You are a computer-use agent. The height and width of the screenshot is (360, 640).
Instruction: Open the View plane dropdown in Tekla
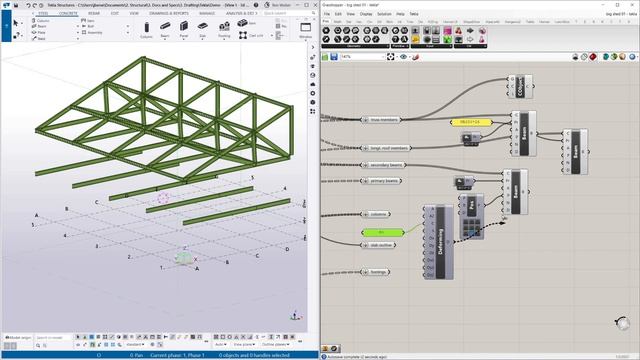pyautogui.click(x=245, y=345)
